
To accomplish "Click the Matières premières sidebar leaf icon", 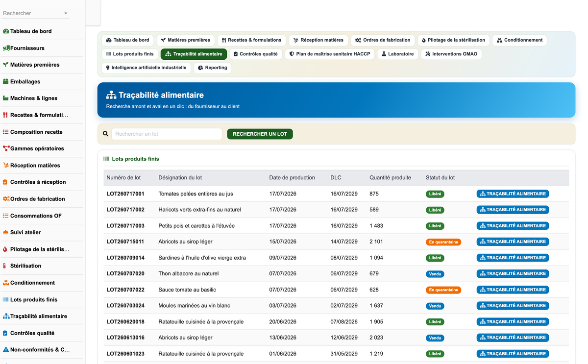I will 6,65.
